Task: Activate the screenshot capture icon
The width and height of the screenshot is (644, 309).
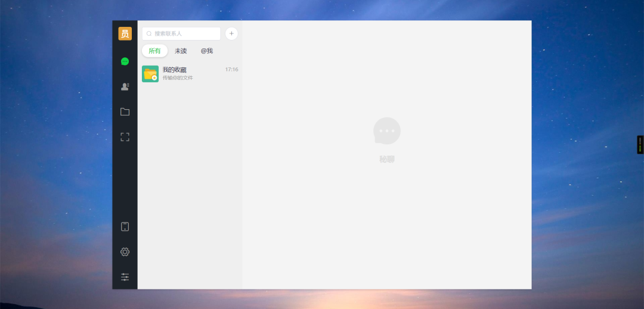Action: coord(125,137)
